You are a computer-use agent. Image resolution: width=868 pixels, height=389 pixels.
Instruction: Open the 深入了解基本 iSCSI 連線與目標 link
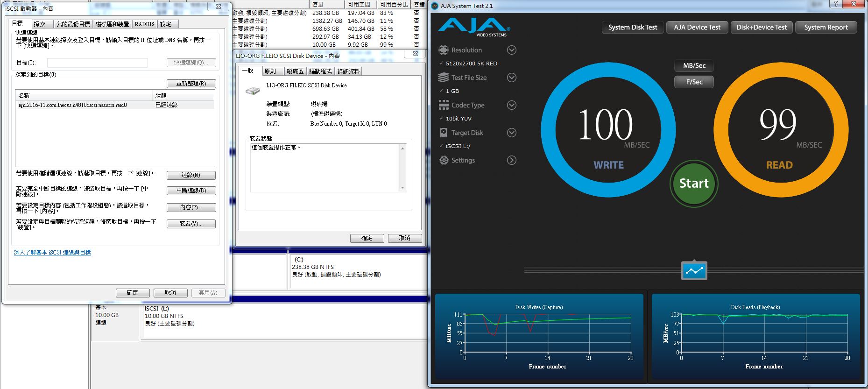[52, 253]
